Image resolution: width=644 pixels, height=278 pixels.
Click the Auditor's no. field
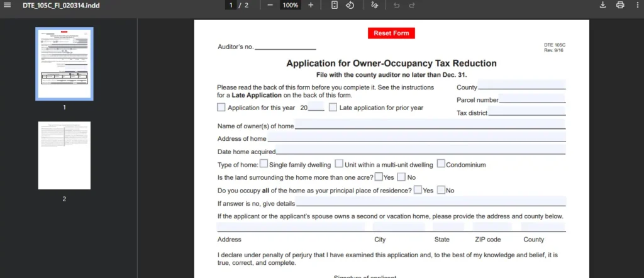click(286, 46)
